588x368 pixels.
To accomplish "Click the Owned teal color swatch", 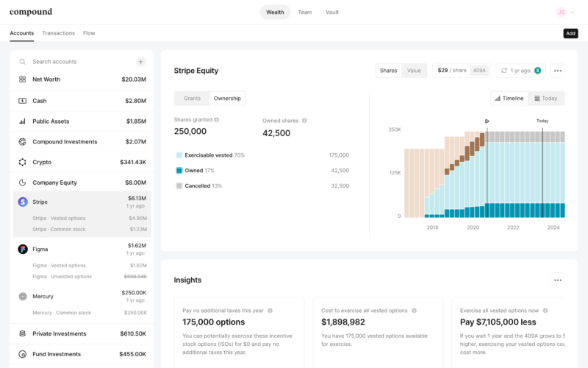I will 179,171.
